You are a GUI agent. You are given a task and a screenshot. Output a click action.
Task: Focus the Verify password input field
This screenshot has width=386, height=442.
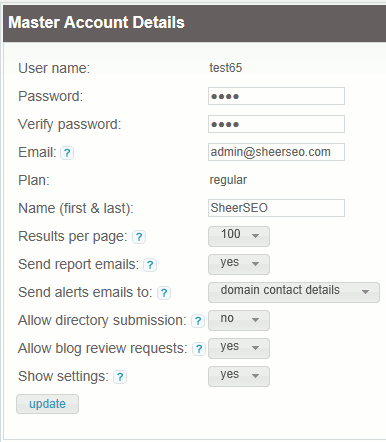tap(276, 124)
